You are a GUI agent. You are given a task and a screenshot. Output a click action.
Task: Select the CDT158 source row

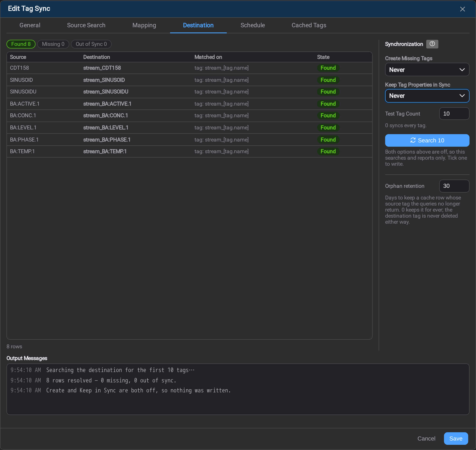click(189, 68)
